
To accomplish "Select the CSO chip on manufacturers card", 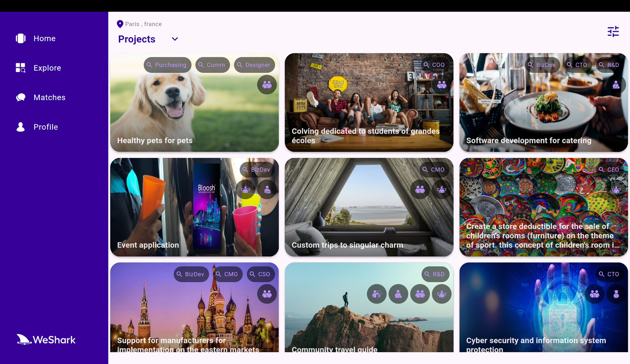I will pyautogui.click(x=261, y=274).
